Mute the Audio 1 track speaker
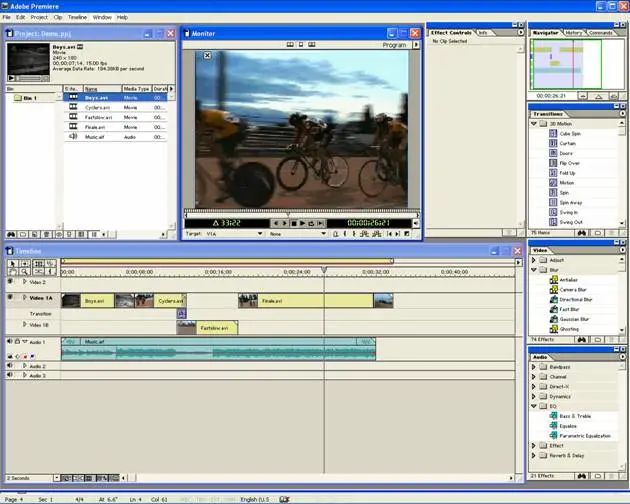 coord(10,341)
